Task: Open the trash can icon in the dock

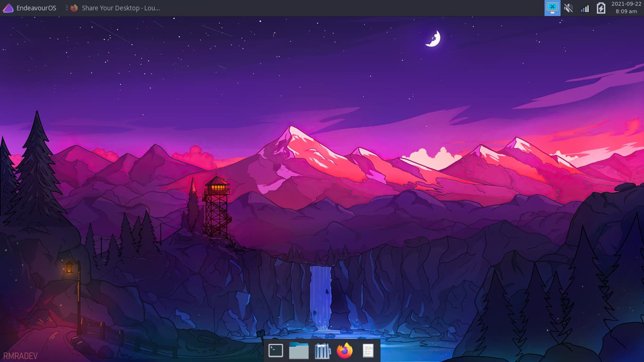Action: click(x=322, y=351)
